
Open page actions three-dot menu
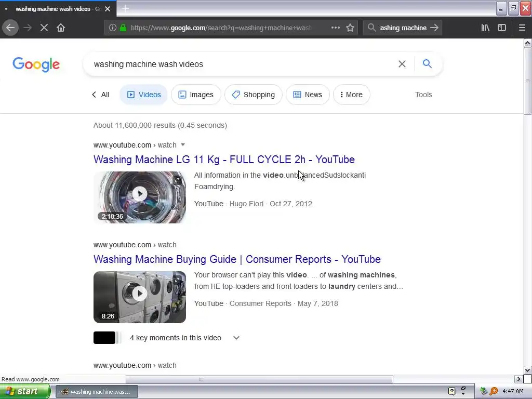[x=336, y=28]
